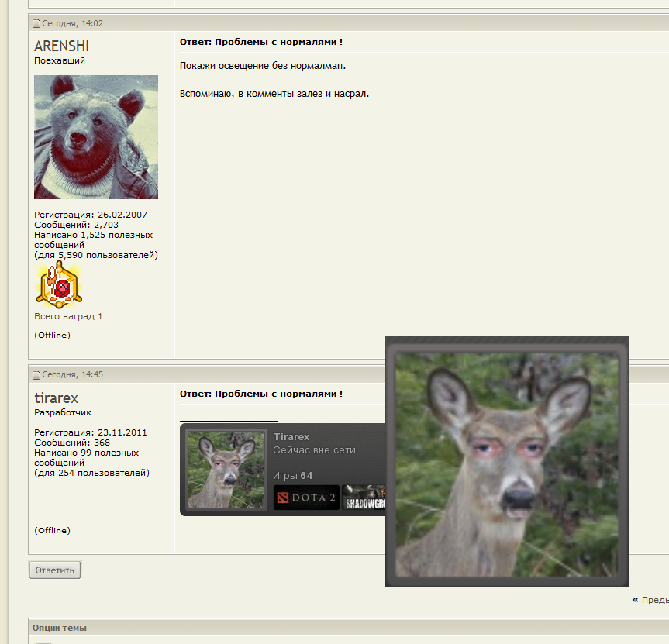The image size is (669, 644).
Task: Click first post title Ответ: Проблемы с нормалями
Action: click(261, 42)
